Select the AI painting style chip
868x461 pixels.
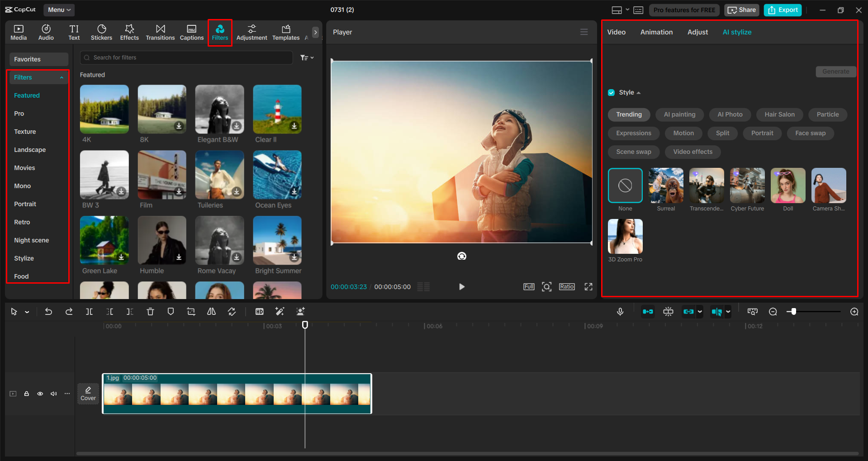(x=679, y=114)
